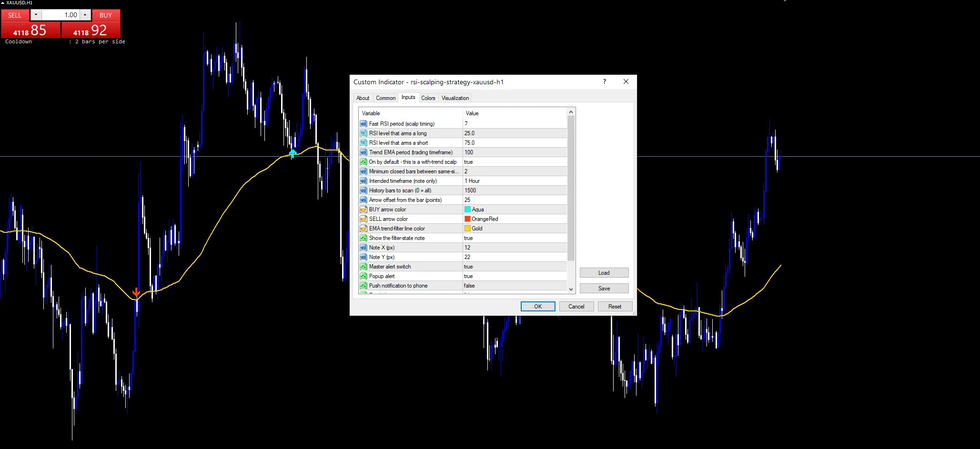Image resolution: width=980 pixels, height=449 pixels.
Task: Click the aqua buy arrow on chart
Action: [293, 153]
